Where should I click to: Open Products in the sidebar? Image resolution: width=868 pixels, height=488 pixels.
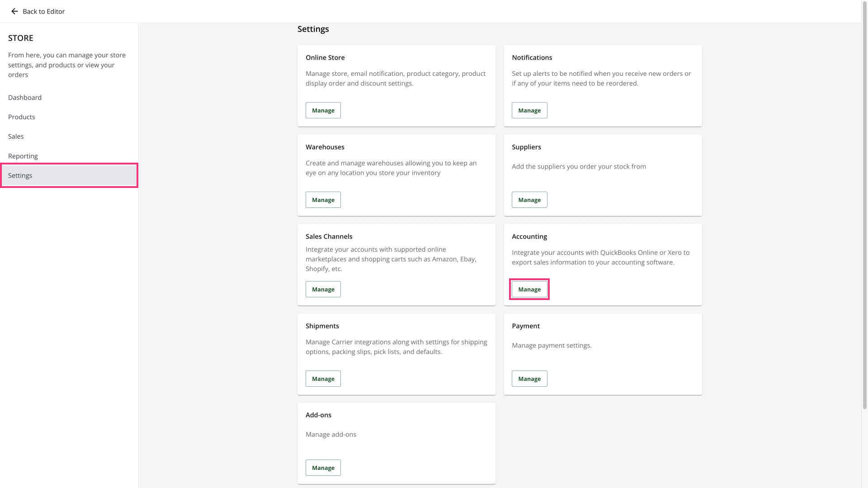click(22, 117)
